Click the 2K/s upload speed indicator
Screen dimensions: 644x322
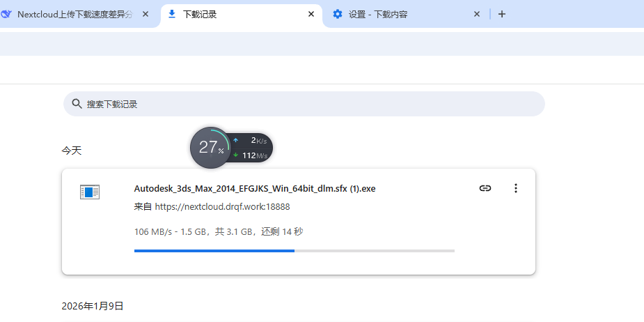pos(251,141)
